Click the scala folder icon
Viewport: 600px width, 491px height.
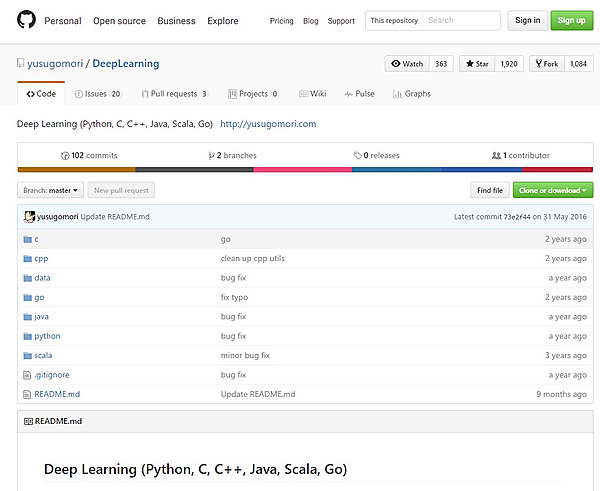coord(27,355)
